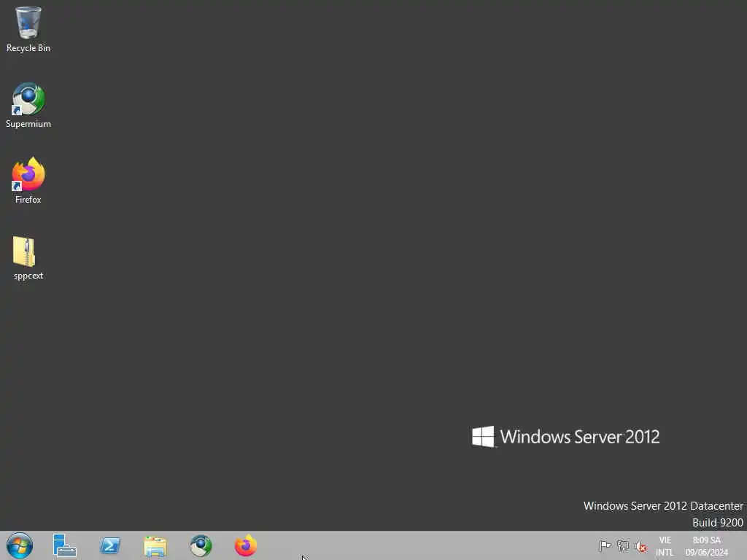Open the clock showing 8:09 SA
Screen dimensions: 747x560
tap(707, 546)
